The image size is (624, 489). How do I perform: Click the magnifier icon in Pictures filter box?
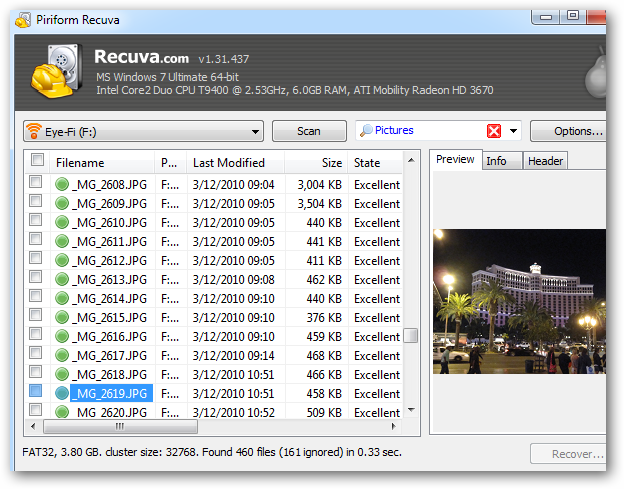point(367,131)
